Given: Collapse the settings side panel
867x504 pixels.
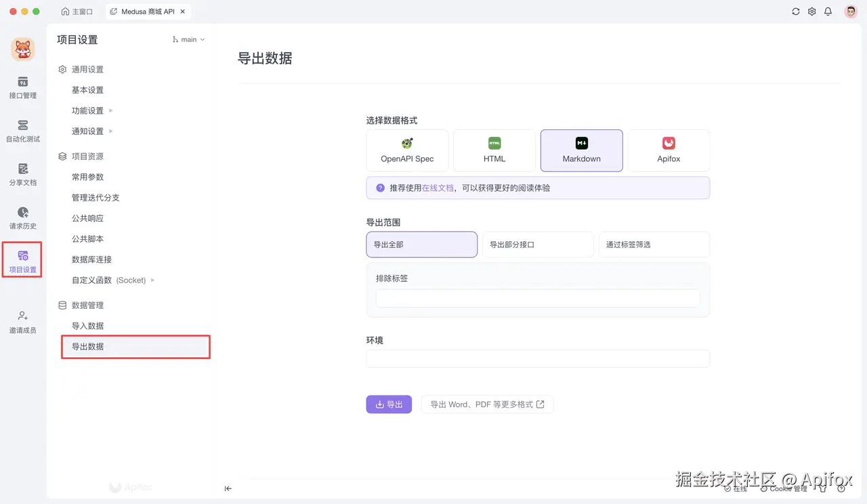Looking at the screenshot, I should [x=228, y=488].
